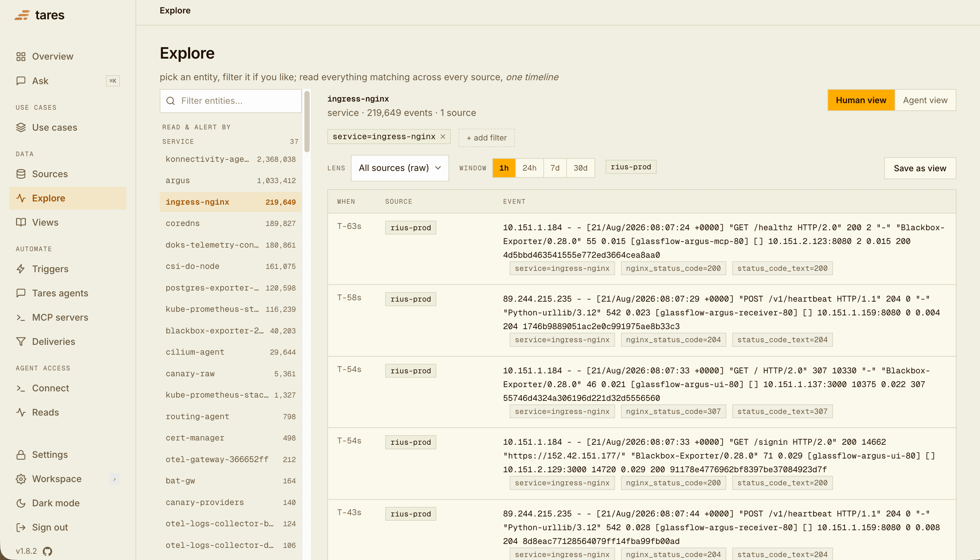Select ingress-nginx in service list

pyautogui.click(x=230, y=202)
